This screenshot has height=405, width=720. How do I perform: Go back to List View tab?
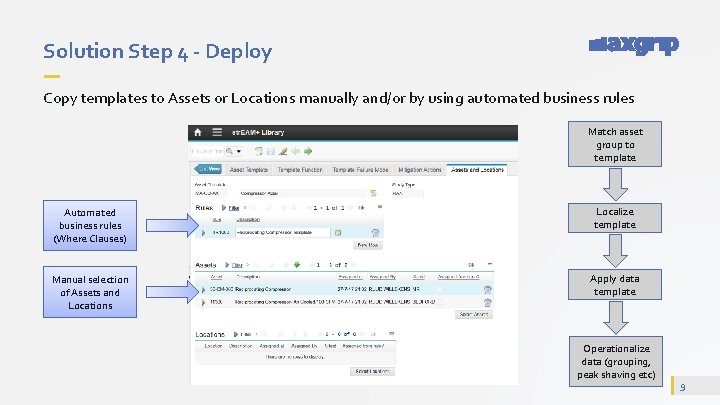click(x=208, y=169)
